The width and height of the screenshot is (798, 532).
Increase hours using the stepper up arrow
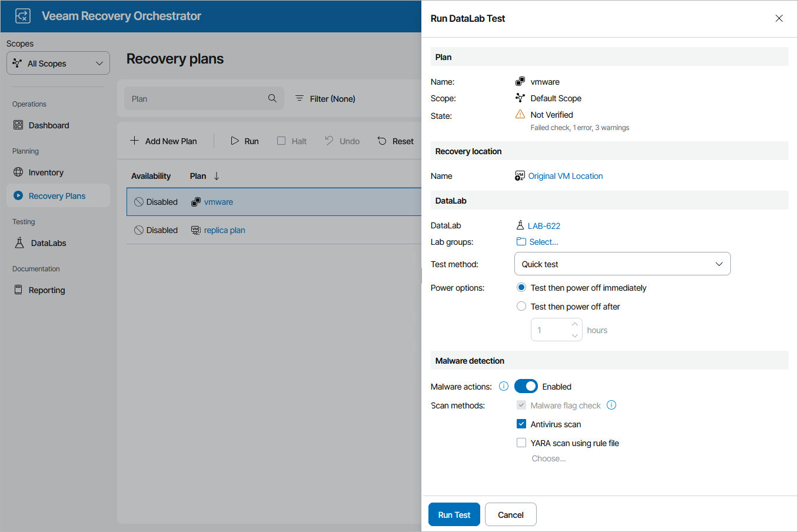click(x=575, y=323)
